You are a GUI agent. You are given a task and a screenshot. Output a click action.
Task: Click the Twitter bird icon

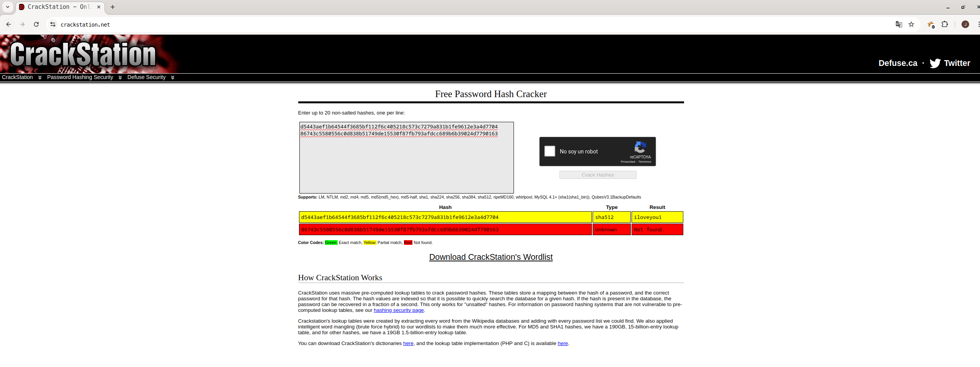(x=934, y=63)
